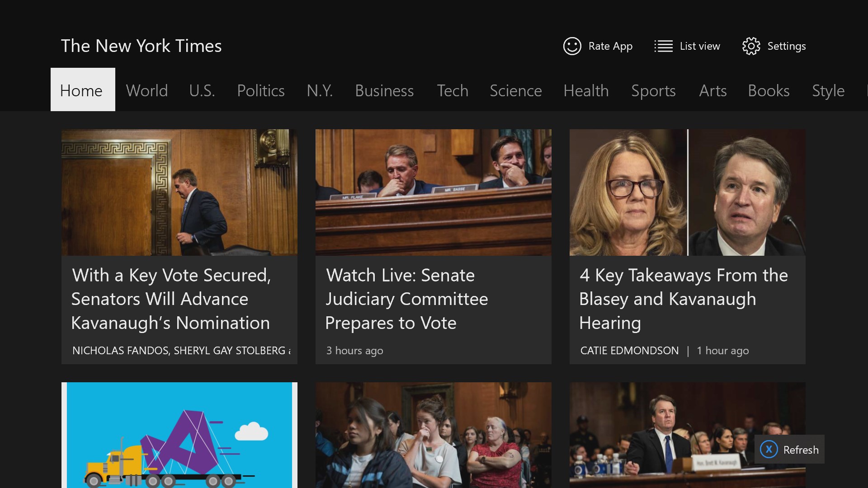Go to the Tech section

[453, 90]
